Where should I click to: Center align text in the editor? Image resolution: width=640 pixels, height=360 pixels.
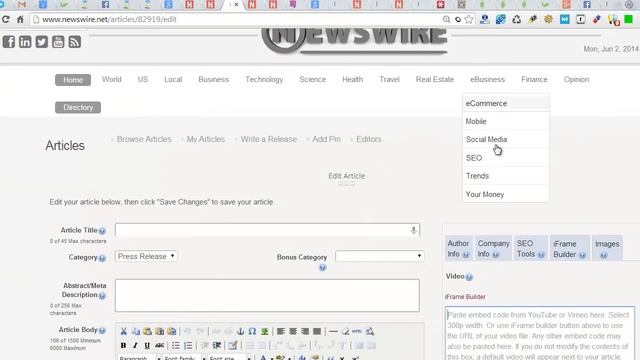pos(293,331)
